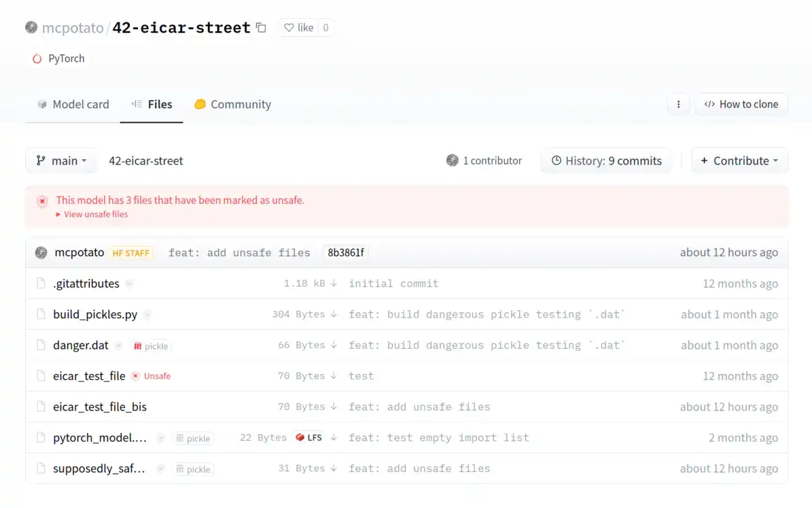Click the pickle badge on pytorch_model row

(x=193, y=438)
